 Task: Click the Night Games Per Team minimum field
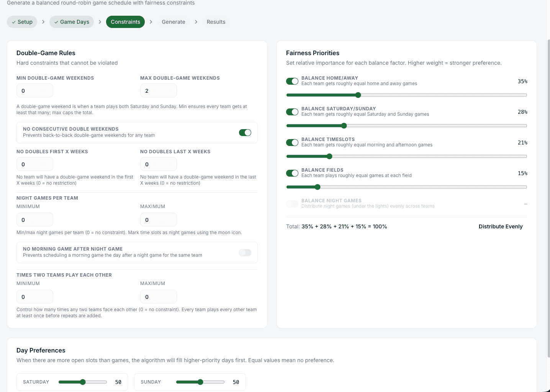coord(35,220)
